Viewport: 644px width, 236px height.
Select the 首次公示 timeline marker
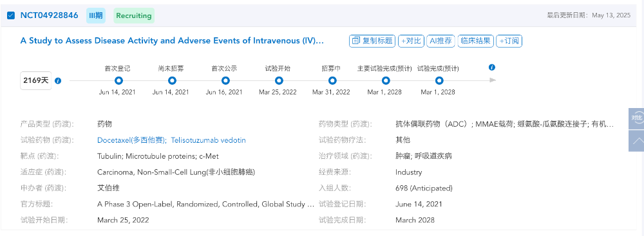point(225,80)
